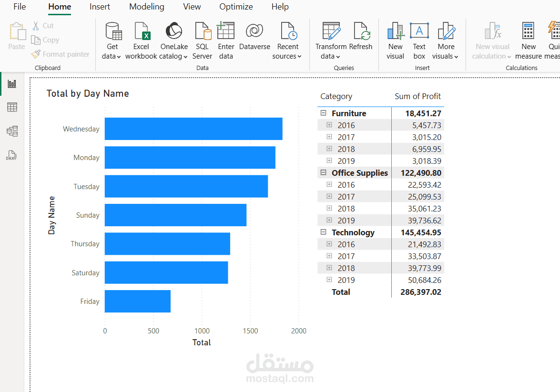
Task: Import an Excel workbook
Action: tap(142, 40)
